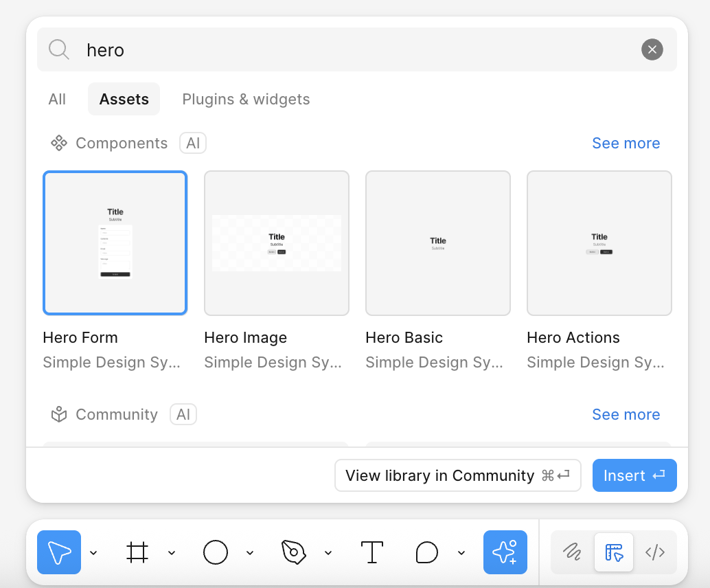Screen dimensions: 710x588
Task: Open the Plugins & widgets tab
Action: coord(246,99)
